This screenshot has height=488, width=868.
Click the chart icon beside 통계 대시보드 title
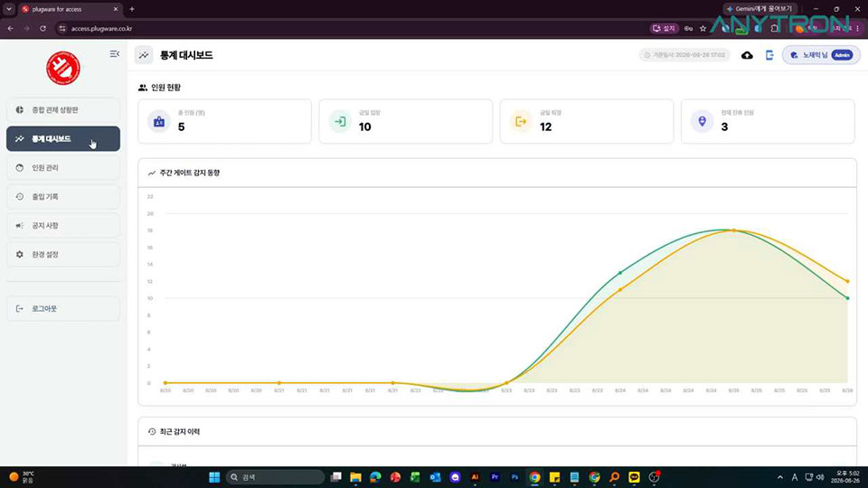point(144,55)
